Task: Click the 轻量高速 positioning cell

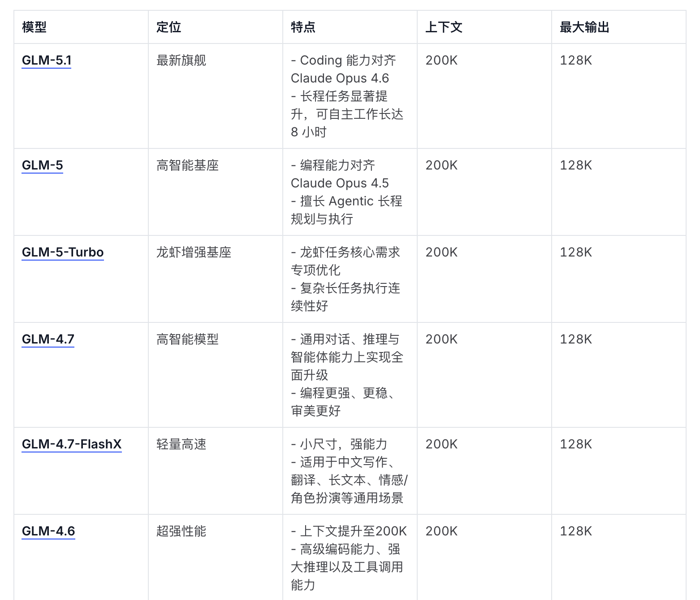Action: [x=181, y=444]
